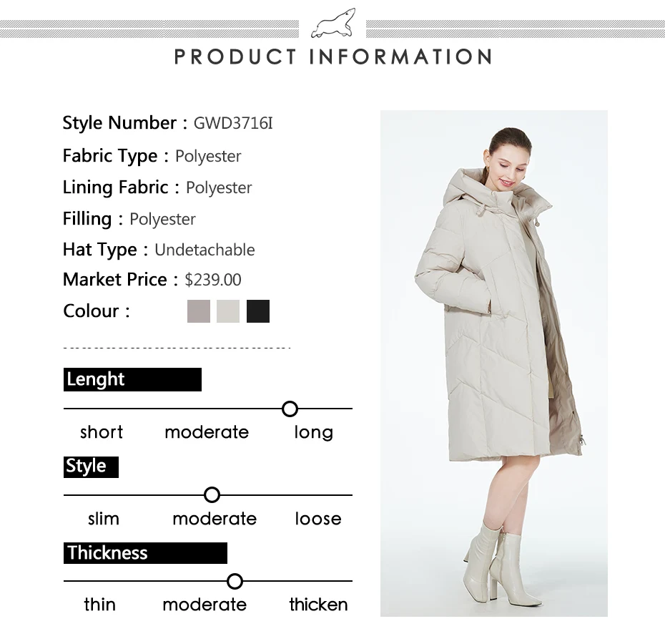Select the black colour swatch
Screen dimensions: 665x644
coord(258,311)
